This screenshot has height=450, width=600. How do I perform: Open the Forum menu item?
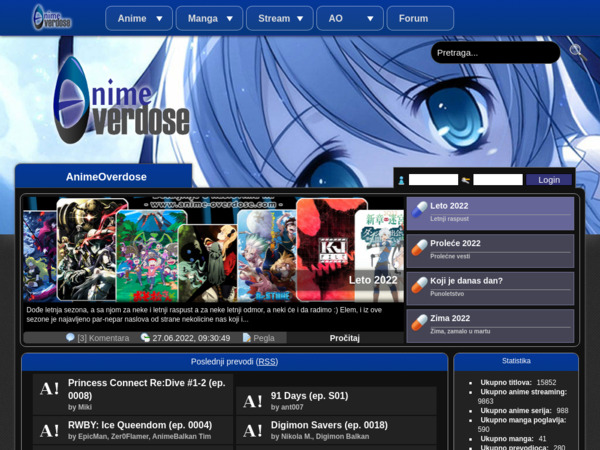(x=421, y=18)
